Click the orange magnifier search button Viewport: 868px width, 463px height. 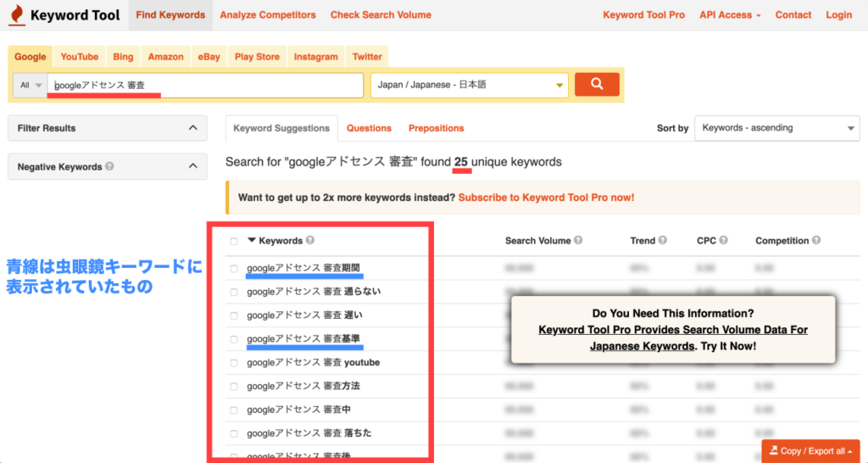click(597, 85)
